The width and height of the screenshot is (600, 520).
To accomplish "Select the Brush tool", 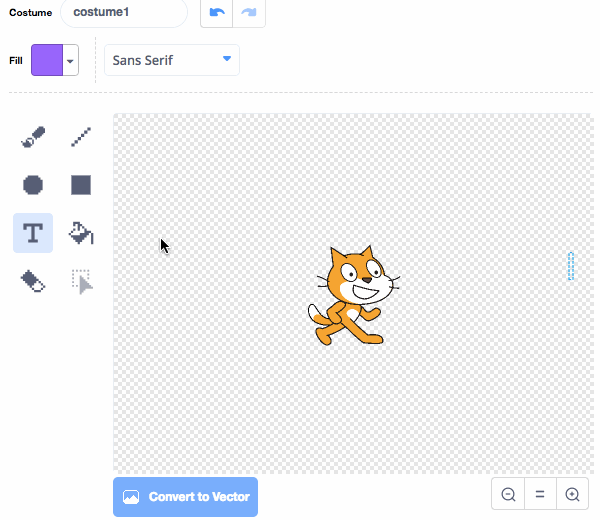I will tap(33, 137).
